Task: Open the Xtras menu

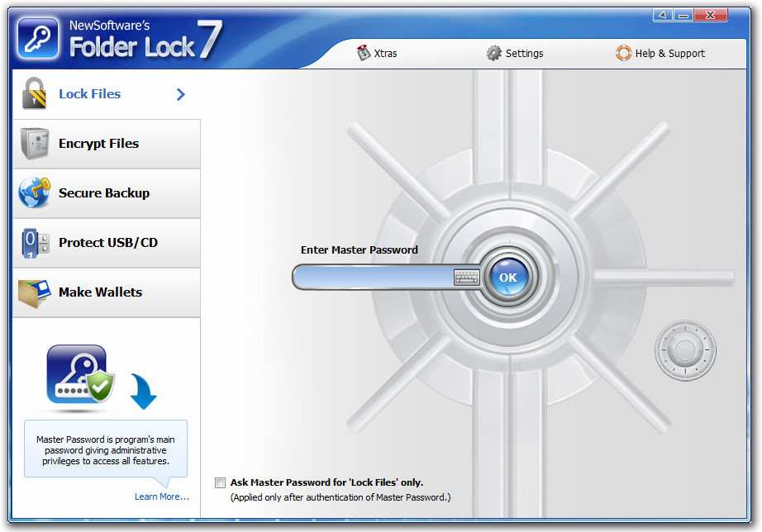Action: pos(377,53)
